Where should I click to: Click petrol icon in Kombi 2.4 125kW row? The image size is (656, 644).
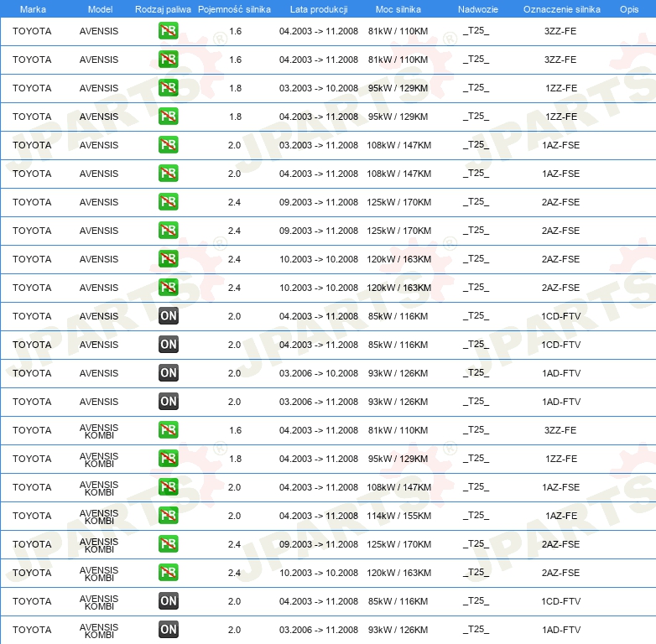(168, 543)
